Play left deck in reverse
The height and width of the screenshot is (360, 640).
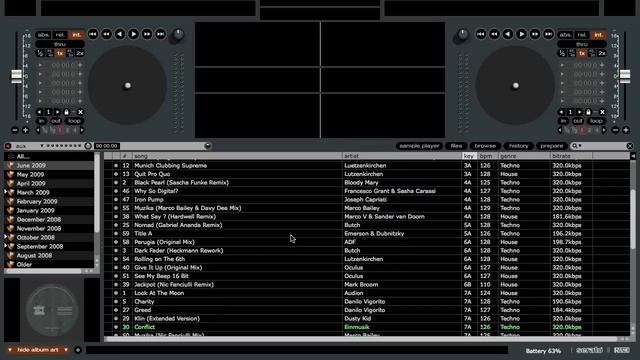(x=120, y=34)
